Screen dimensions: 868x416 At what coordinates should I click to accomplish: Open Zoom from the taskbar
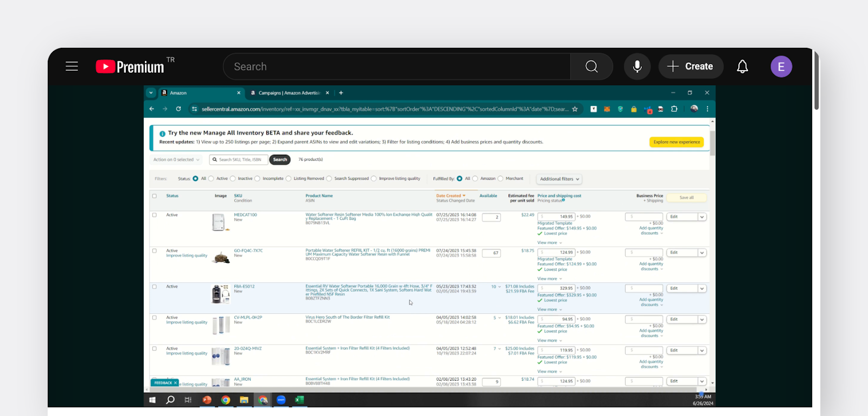[281, 400]
